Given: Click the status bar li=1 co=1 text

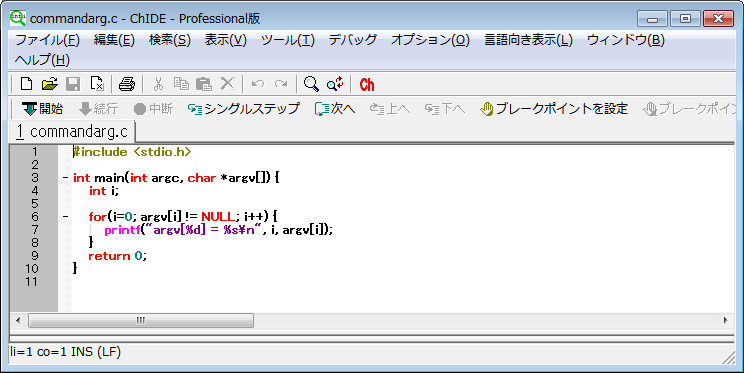Looking at the screenshot, I should 65,352.
